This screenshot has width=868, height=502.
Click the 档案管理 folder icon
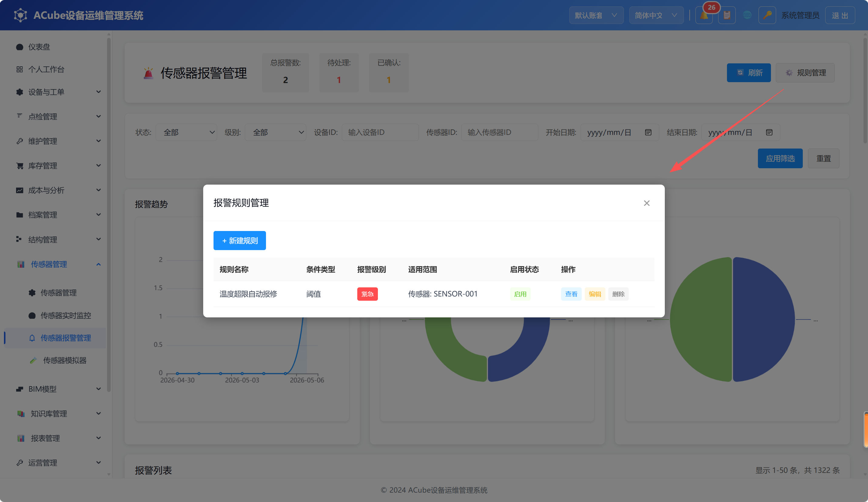20,215
